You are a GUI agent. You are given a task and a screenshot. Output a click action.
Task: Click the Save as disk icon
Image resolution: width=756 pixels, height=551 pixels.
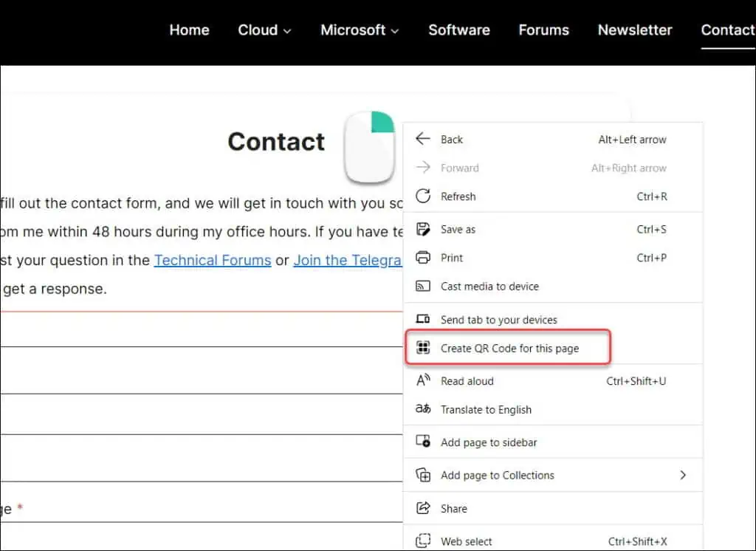[x=423, y=229]
